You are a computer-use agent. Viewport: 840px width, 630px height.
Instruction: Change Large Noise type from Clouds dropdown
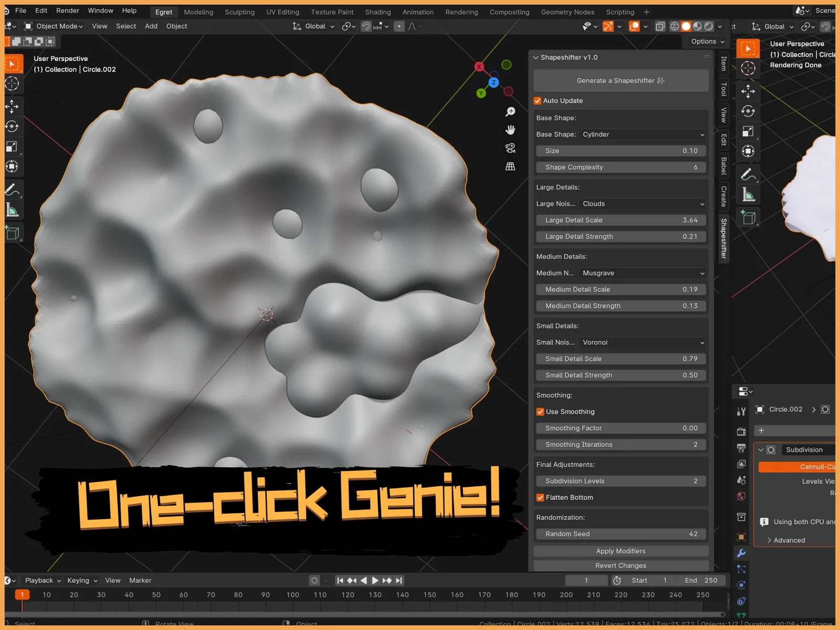[x=643, y=204]
